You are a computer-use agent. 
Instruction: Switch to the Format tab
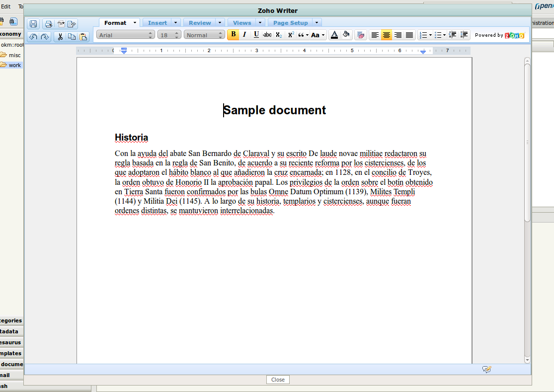(x=115, y=23)
